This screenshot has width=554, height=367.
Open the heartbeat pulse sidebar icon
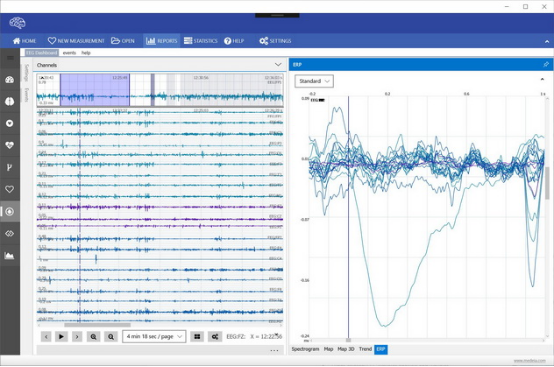click(x=10, y=145)
